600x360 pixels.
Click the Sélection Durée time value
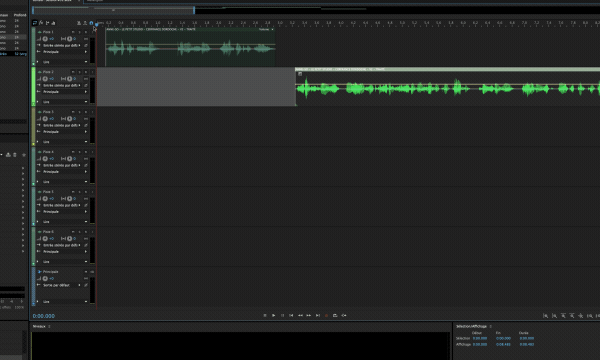tap(527, 338)
